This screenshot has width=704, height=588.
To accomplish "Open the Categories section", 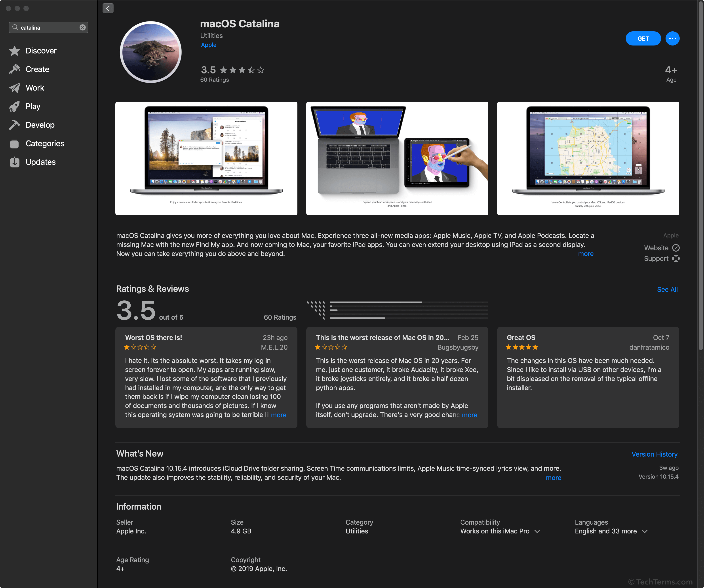I will point(45,143).
